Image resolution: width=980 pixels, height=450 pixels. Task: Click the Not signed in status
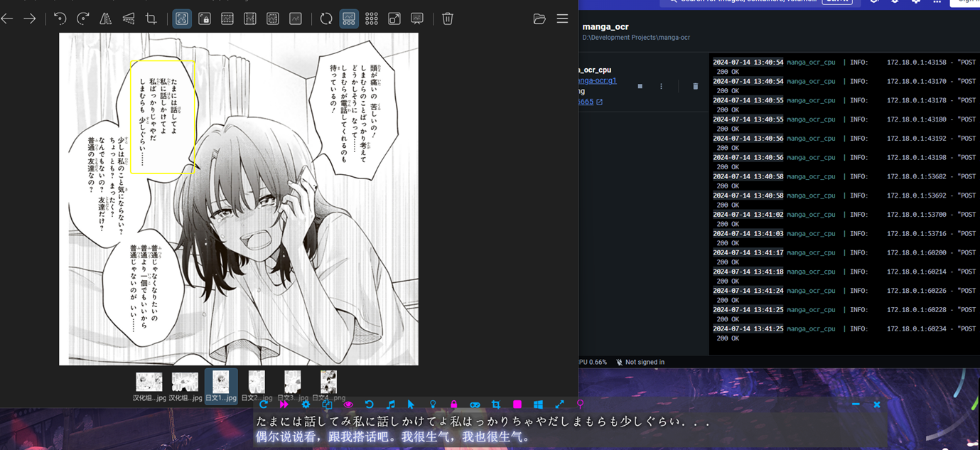coord(640,362)
